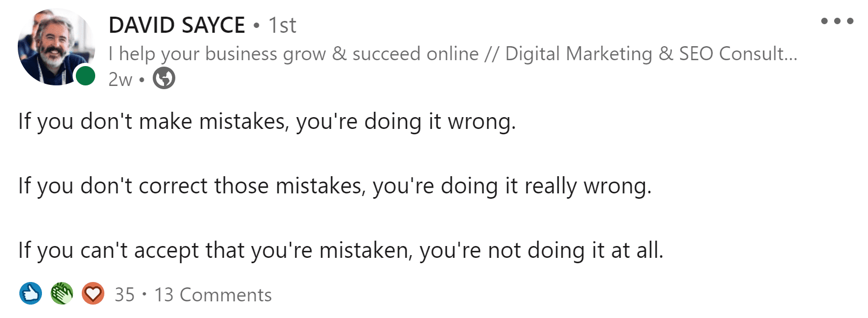This screenshot has width=868, height=318.
Task: Click the 2w post timestamp
Action: [120, 79]
